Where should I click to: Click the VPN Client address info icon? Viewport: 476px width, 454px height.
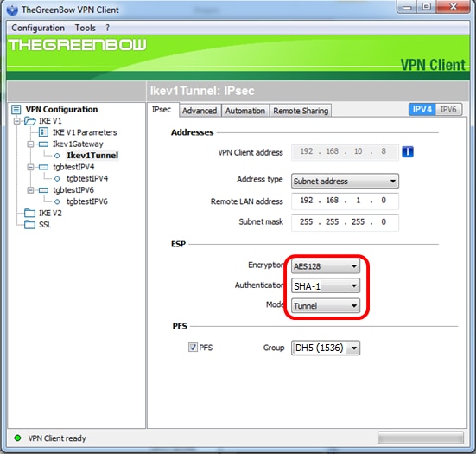[x=408, y=151]
